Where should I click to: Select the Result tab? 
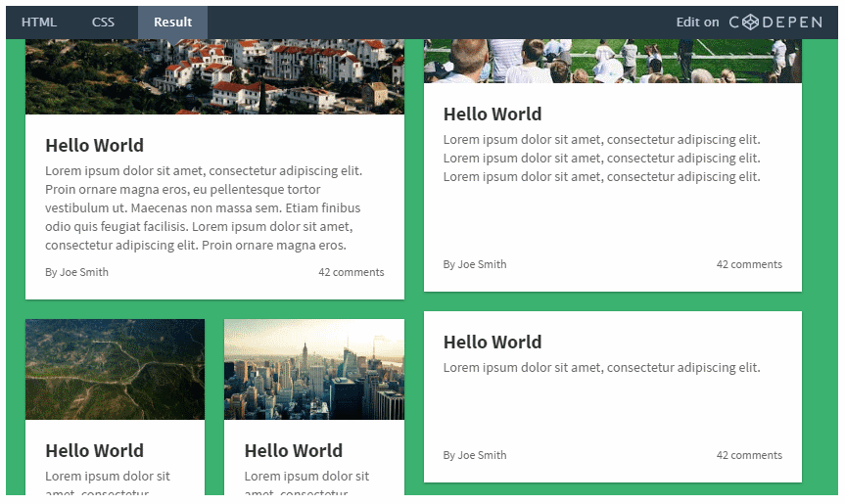[x=172, y=23]
